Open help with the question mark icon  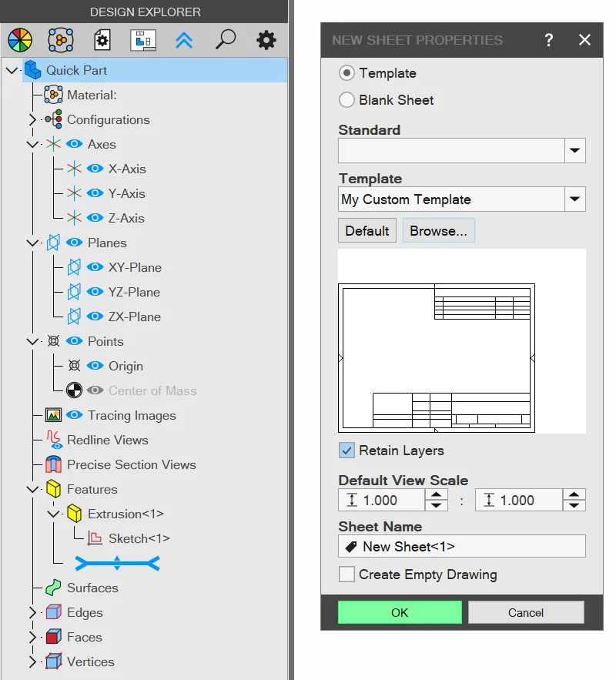549,40
